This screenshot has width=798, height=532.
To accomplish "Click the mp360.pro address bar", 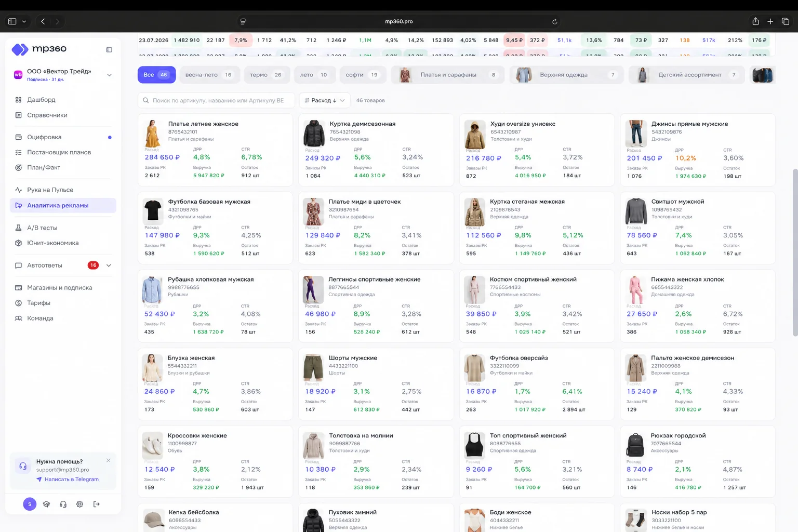I will coord(399,21).
